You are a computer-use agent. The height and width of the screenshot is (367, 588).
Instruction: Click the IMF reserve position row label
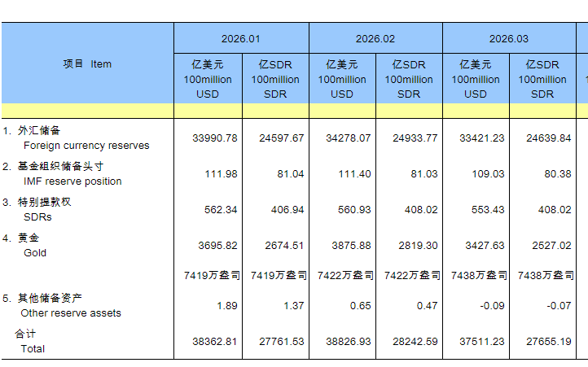click(x=72, y=181)
